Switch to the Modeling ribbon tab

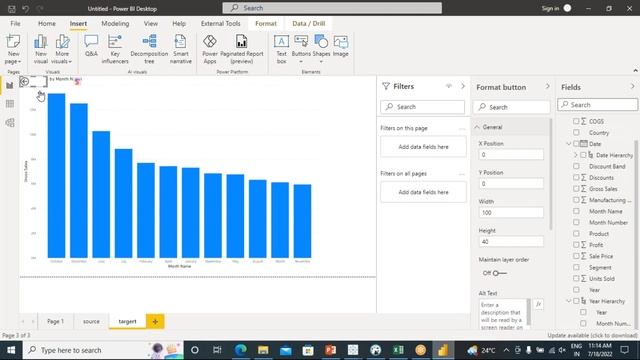(115, 24)
